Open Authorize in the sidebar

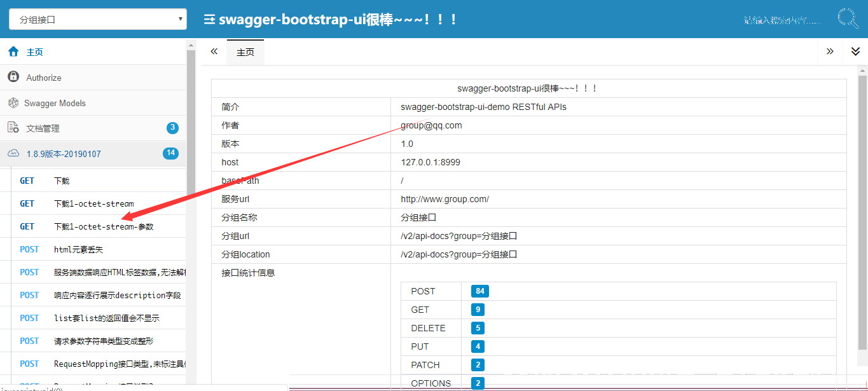click(x=93, y=78)
